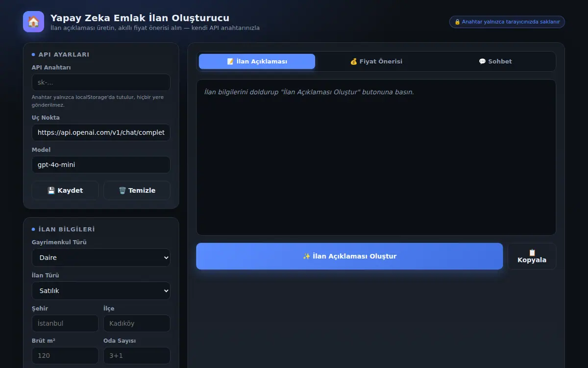Viewport: 588px width, 368px height.
Task: Save API settings with Kaydet button
Action: coord(65,190)
